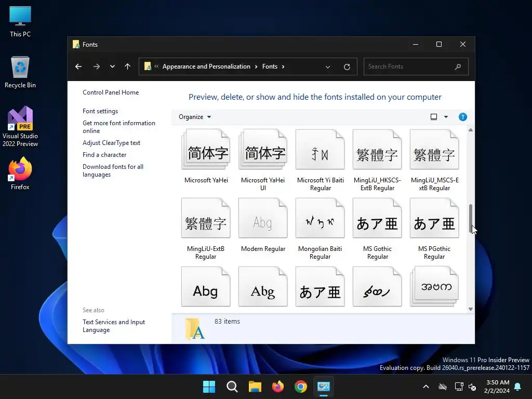Open the Windows Start menu
Image resolution: width=532 pixels, height=399 pixels.
pos(209,387)
